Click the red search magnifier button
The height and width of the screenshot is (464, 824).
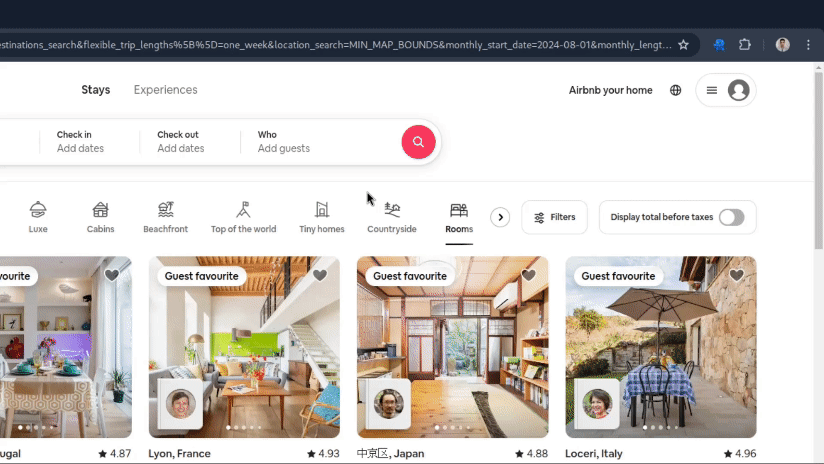coord(418,142)
